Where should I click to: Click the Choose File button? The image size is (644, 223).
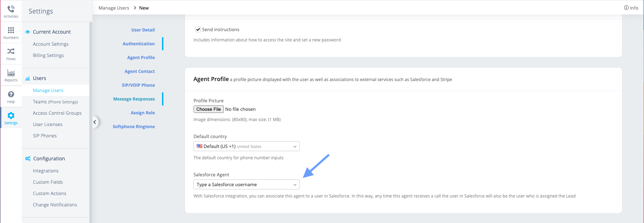coord(208,109)
